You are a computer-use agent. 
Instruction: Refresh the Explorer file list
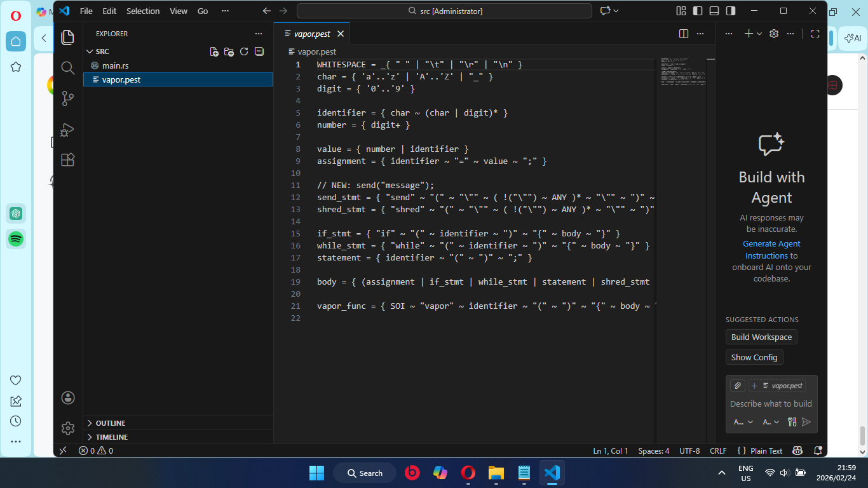pyautogui.click(x=244, y=51)
